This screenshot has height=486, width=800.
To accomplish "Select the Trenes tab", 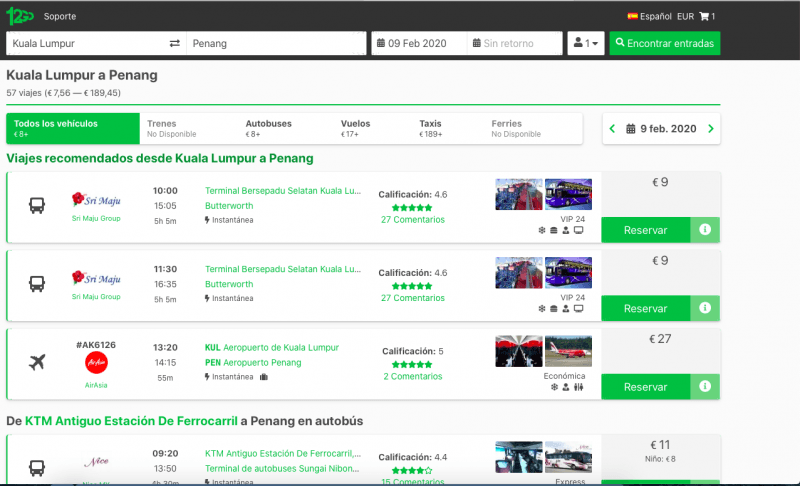I will point(171,129).
